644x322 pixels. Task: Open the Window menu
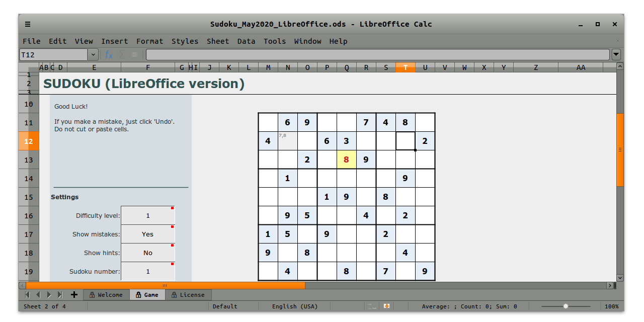pos(308,41)
